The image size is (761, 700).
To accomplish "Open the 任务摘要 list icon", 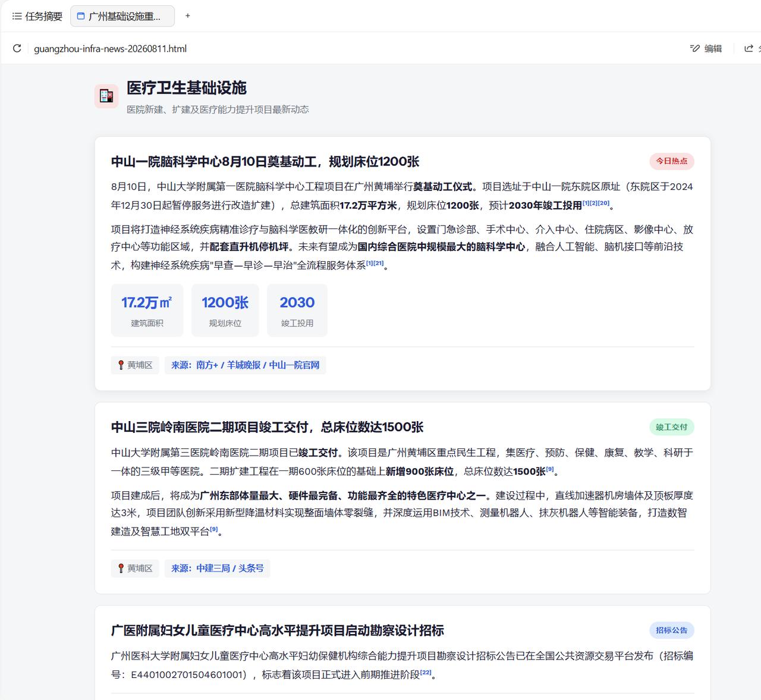I will tap(17, 16).
